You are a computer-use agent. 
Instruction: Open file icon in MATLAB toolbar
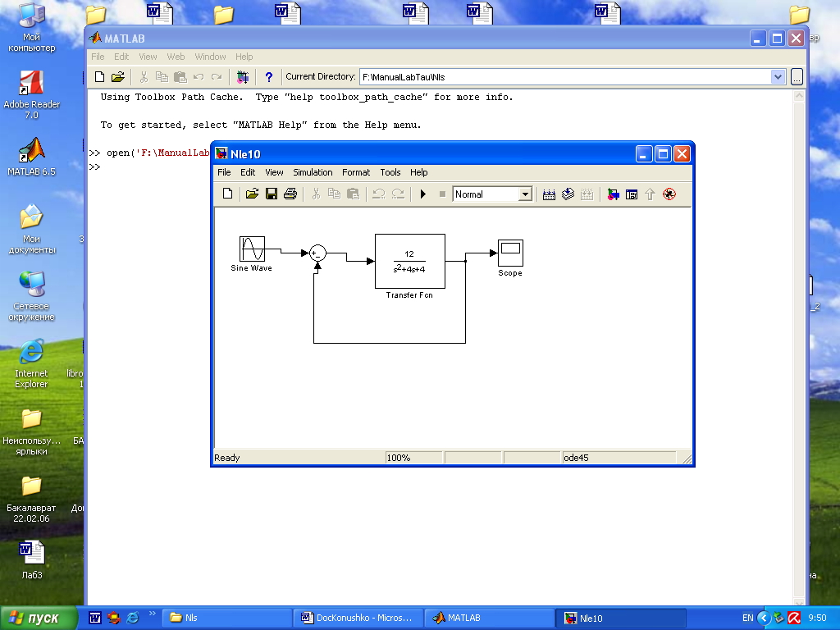(118, 76)
